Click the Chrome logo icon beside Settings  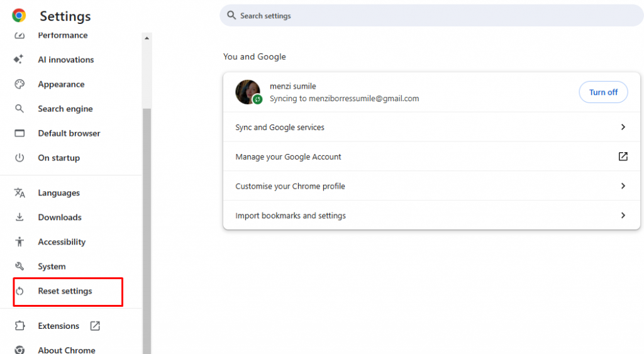click(19, 16)
